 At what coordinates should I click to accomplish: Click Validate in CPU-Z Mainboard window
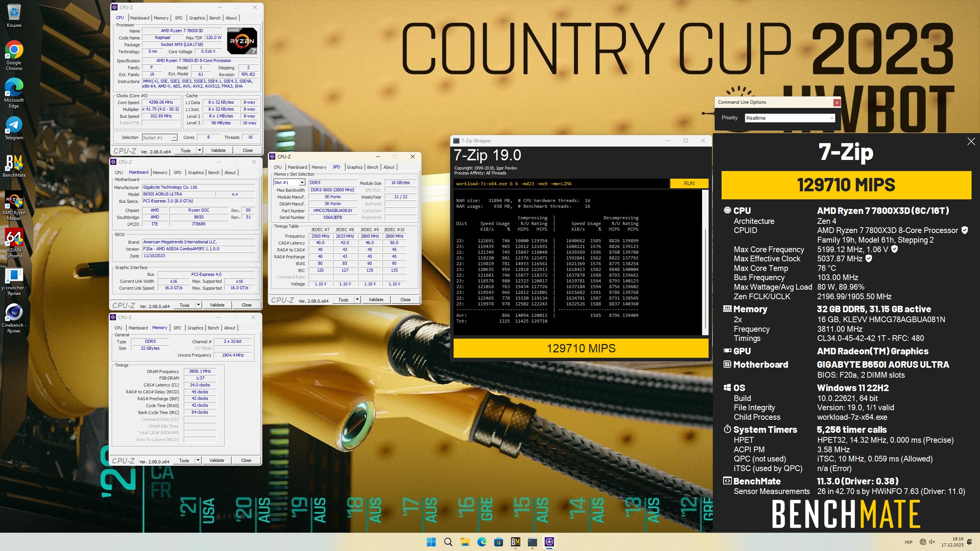point(217,305)
